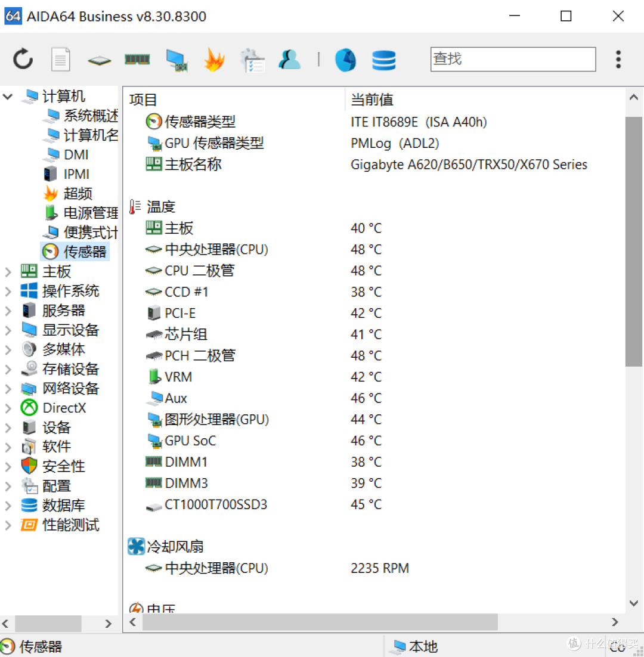Click the 配置 tree icon
Viewport: 644px width, 657px height.
point(29,486)
